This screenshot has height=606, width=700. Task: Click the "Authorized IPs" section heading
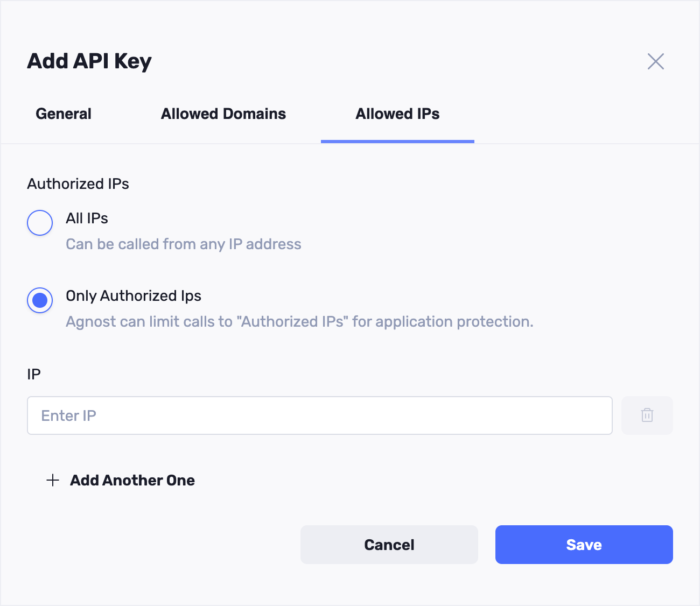coord(78,184)
